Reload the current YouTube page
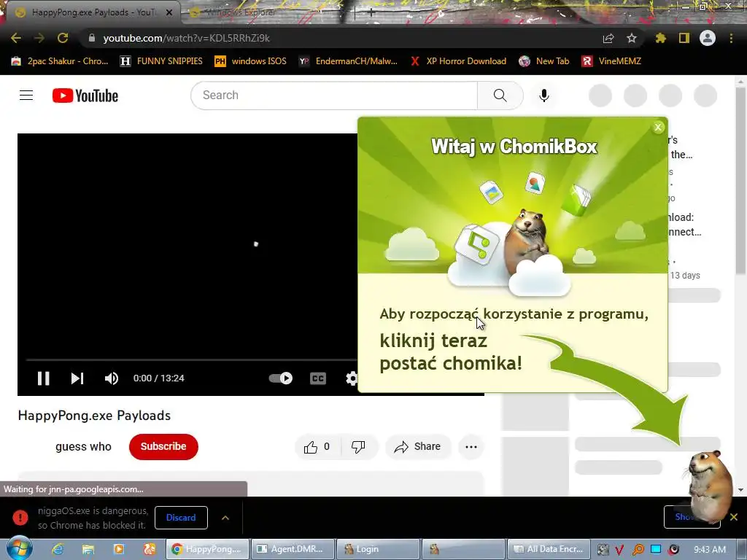Image resolution: width=747 pixels, height=560 pixels. (x=63, y=38)
